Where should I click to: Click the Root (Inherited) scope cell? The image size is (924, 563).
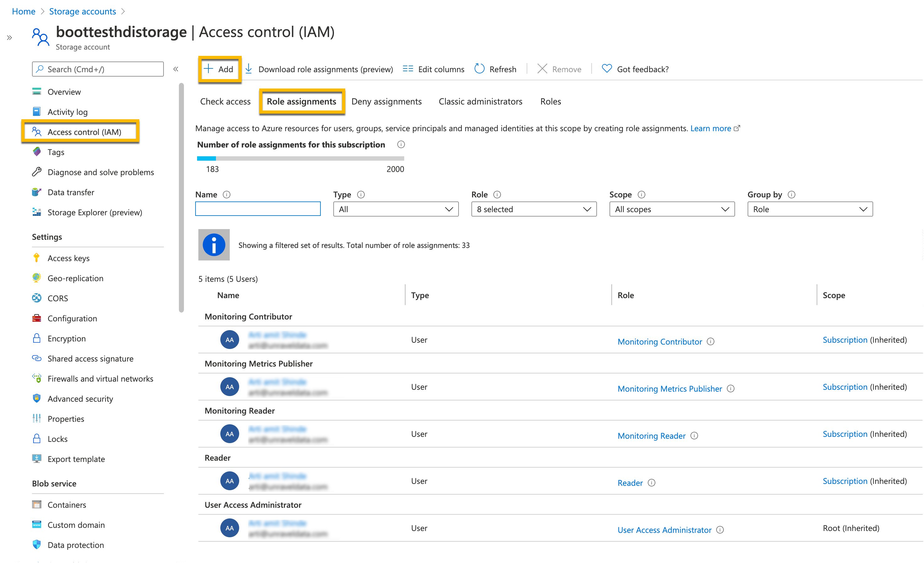click(x=851, y=528)
